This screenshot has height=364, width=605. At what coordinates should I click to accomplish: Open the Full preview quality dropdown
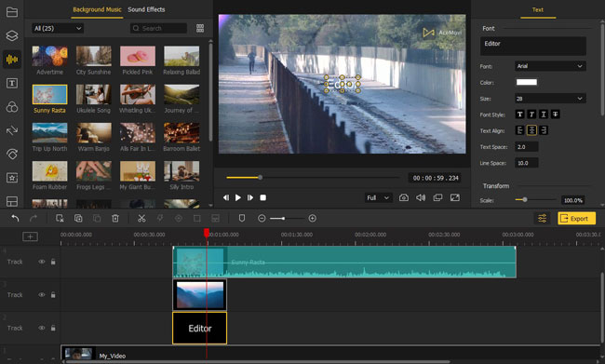(378, 197)
